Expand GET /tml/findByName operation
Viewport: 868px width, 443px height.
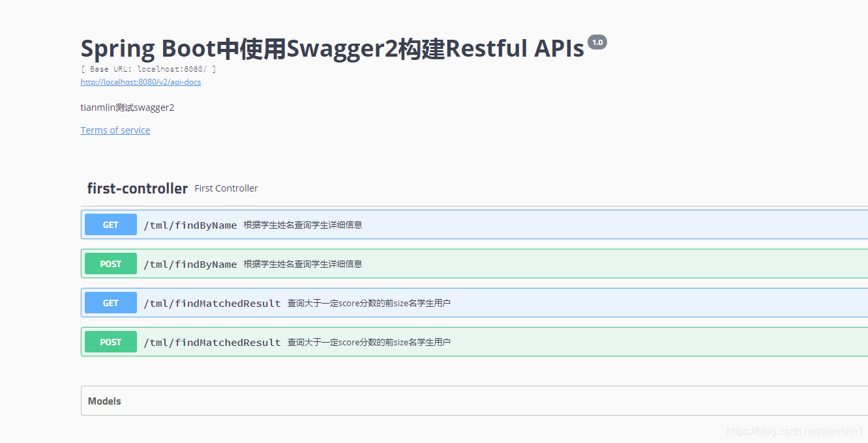(474, 225)
